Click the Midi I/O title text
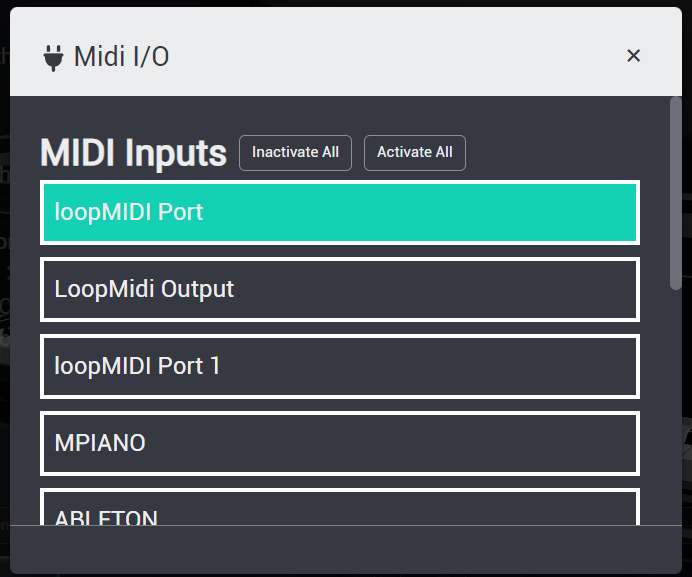This screenshot has height=577, width=692. pos(121,57)
